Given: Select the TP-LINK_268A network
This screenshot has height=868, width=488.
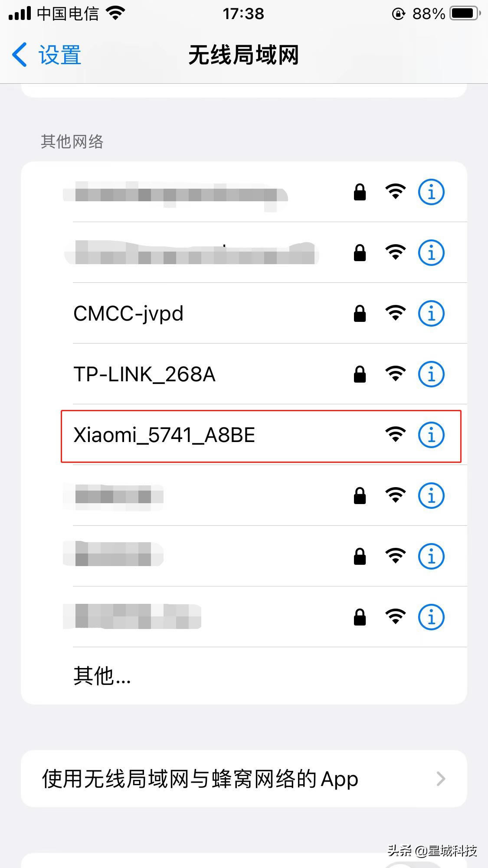Looking at the screenshot, I should tap(244, 374).
